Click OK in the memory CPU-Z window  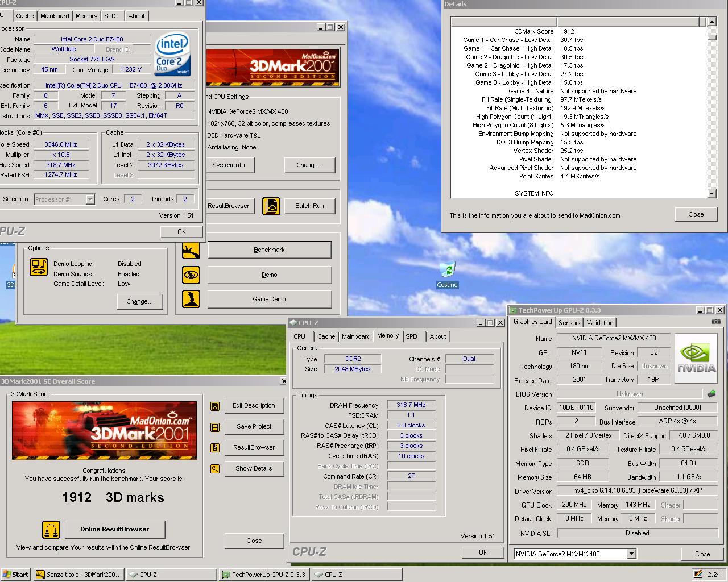[483, 552]
